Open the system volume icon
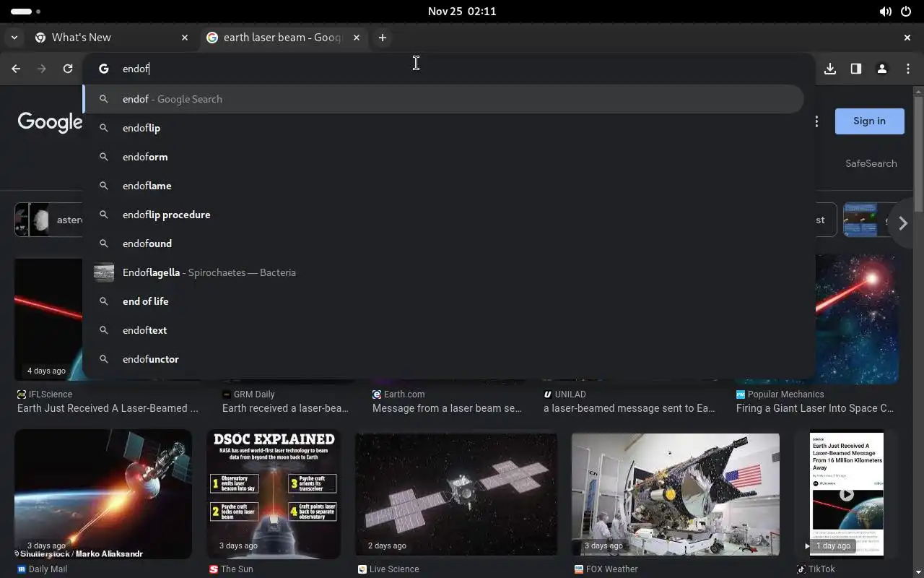 click(x=886, y=12)
